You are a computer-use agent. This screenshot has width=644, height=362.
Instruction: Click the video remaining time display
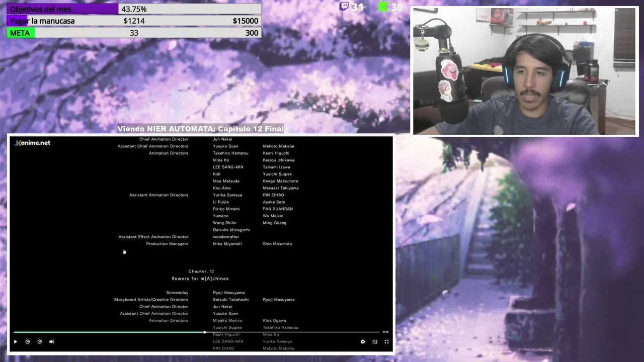[385, 332]
